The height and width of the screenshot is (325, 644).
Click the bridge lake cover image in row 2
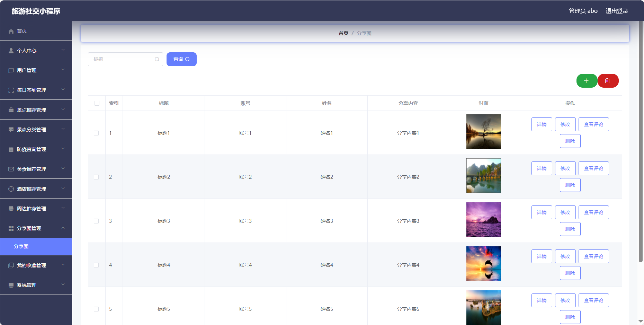tap(484, 176)
